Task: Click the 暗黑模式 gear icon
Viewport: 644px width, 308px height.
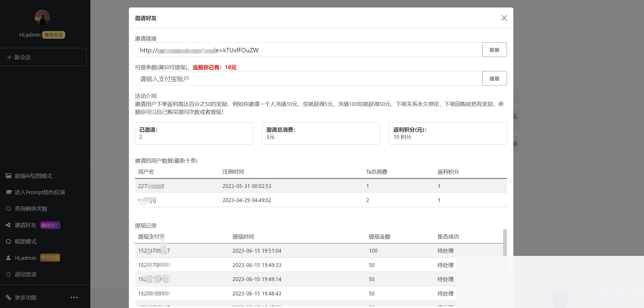Action: coord(8,241)
